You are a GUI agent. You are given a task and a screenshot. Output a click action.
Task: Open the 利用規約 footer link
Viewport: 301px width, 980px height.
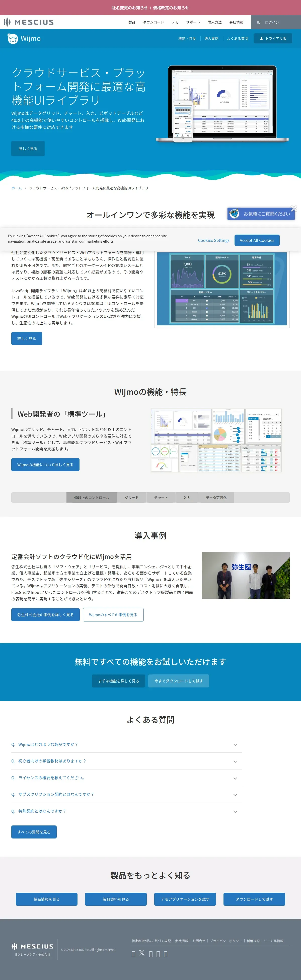[253, 941]
